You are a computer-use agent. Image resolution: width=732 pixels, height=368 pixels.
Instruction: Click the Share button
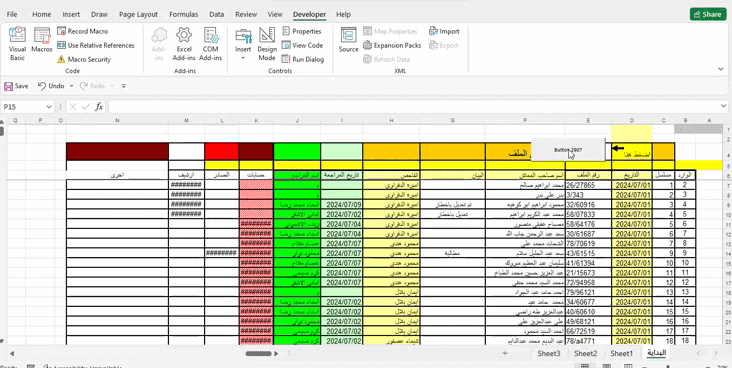point(707,14)
